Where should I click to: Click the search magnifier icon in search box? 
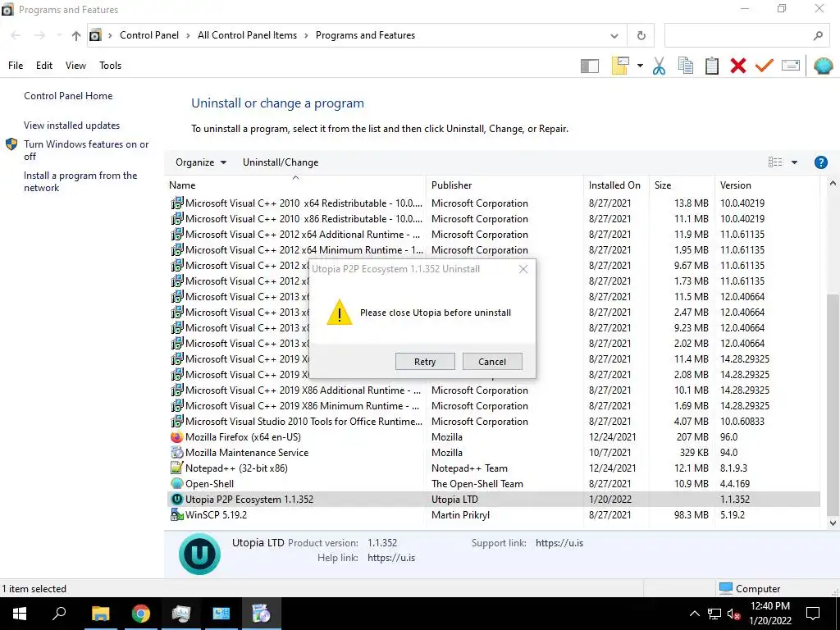click(x=818, y=36)
